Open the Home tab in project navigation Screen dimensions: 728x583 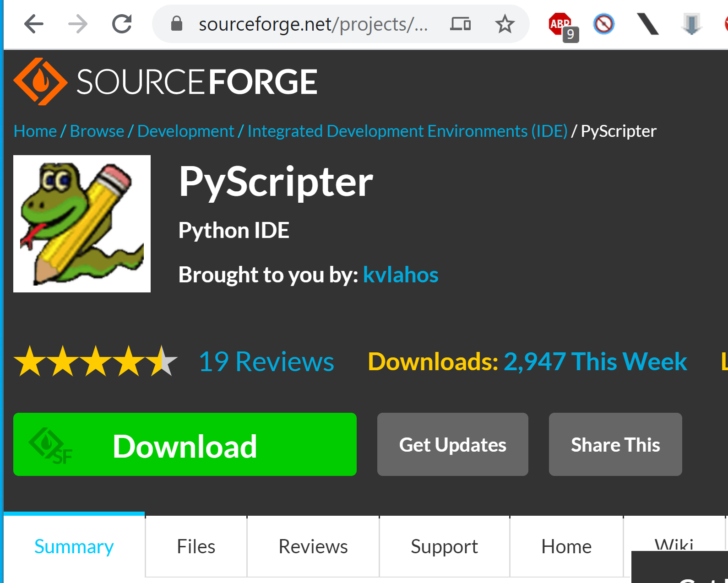[566, 546]
